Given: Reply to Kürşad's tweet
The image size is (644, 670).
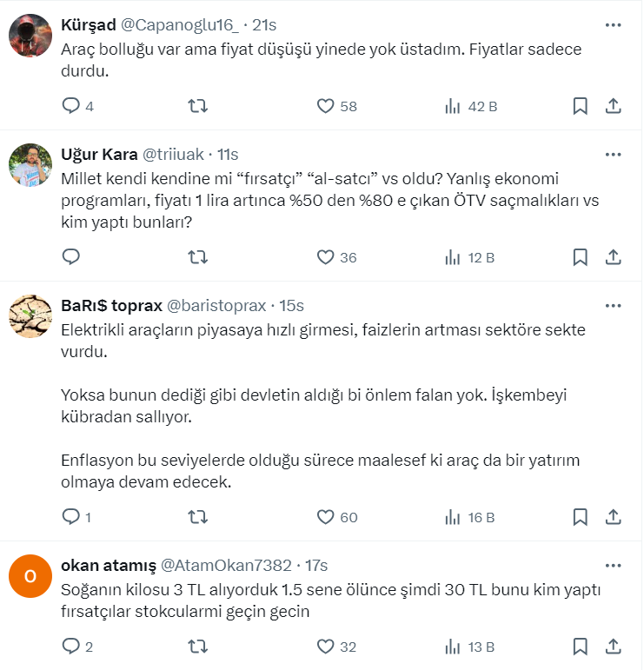Looking at the screenshot, I should 72,106.
